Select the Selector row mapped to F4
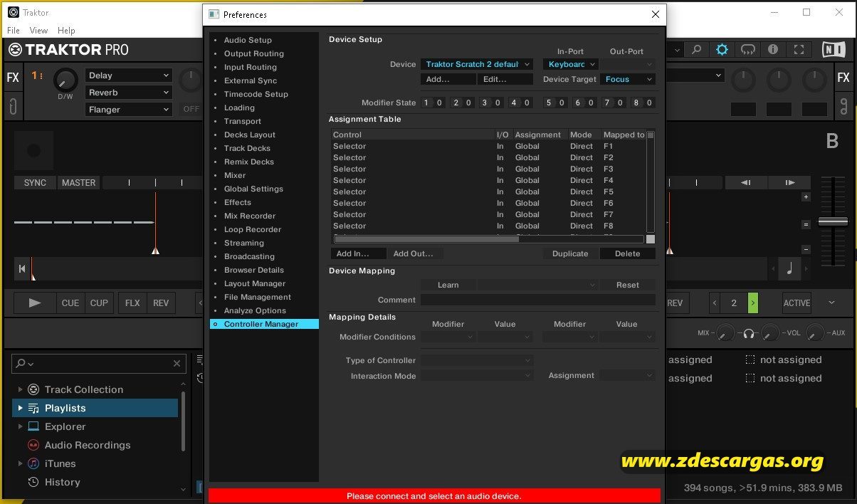This screenshot has width=857, height=504. click(488, 180)
